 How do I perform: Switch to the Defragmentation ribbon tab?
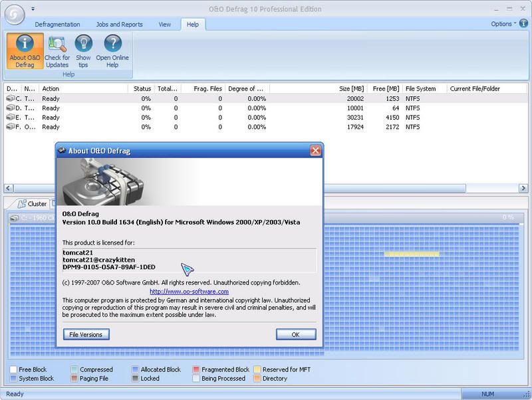point(57,25)
